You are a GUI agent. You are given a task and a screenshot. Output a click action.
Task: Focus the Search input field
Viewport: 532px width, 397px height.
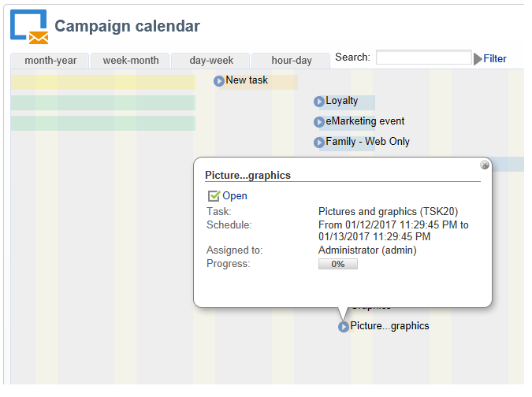coord(423,58)
